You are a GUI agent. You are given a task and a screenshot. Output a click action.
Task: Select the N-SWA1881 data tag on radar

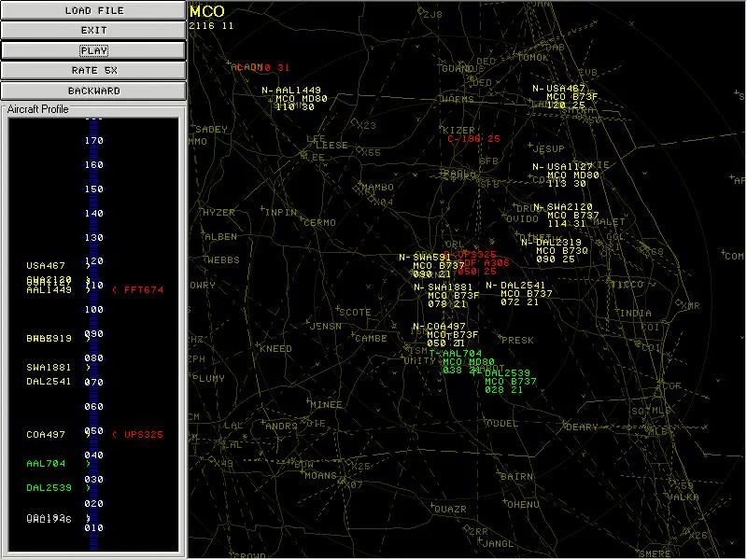(x=446, y=295)
